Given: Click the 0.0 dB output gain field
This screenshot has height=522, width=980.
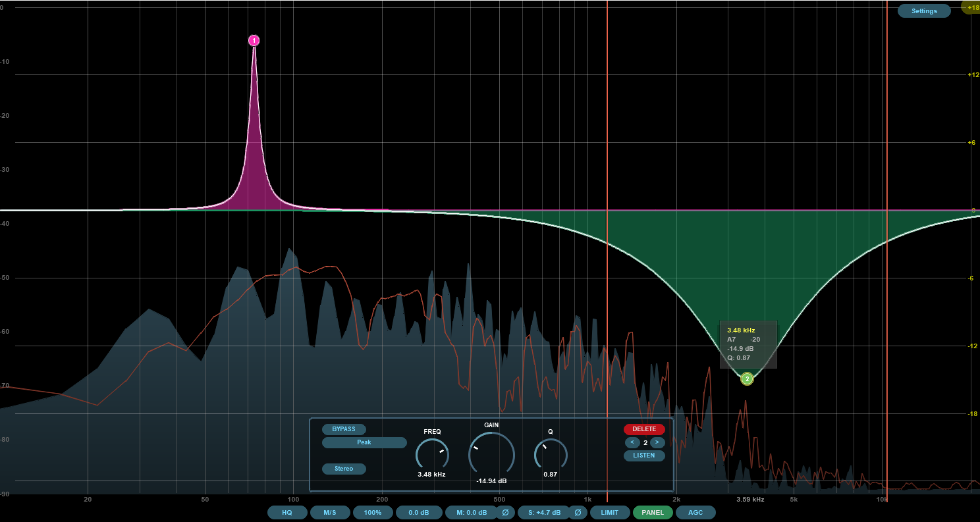Looking at the screenshot, I should (x=419, y=512).
